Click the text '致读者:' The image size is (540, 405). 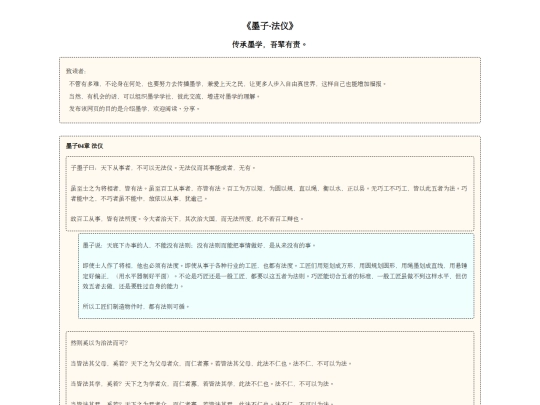[76, 71]
